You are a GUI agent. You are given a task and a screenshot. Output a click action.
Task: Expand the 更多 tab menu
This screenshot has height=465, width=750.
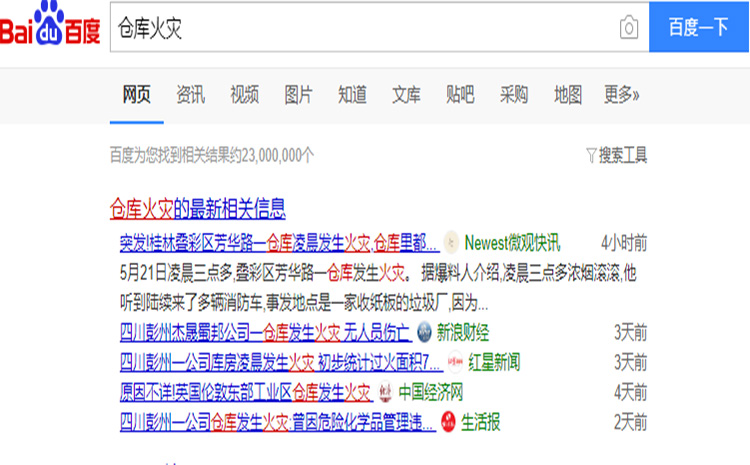[x=621, y=95]
